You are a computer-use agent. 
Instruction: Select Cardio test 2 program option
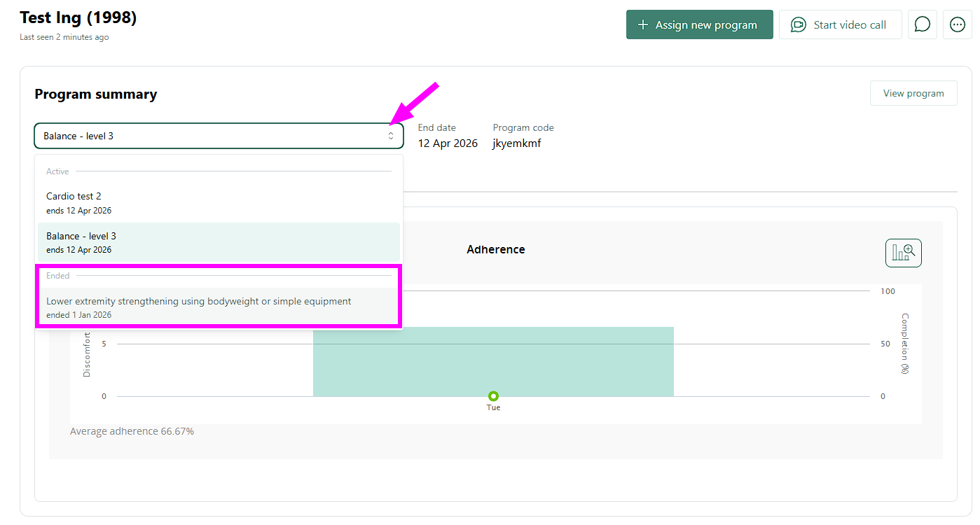(x=219, y=203)
